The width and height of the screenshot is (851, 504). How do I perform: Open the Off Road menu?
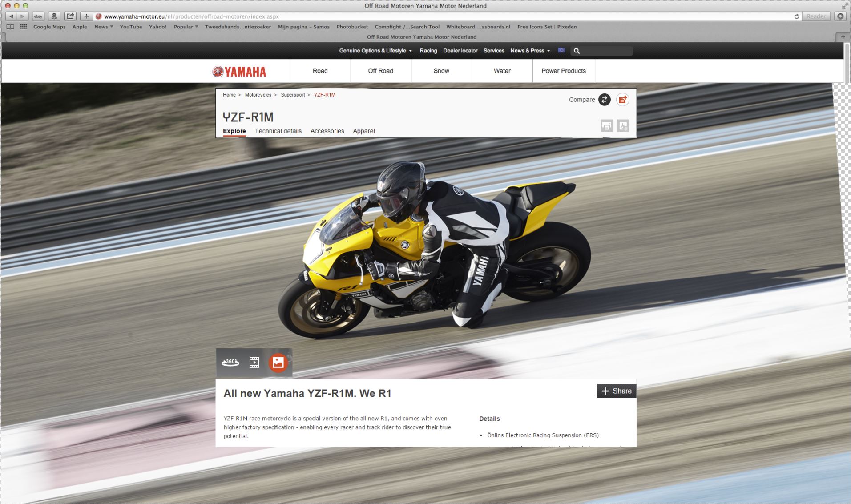coord(381,71)
